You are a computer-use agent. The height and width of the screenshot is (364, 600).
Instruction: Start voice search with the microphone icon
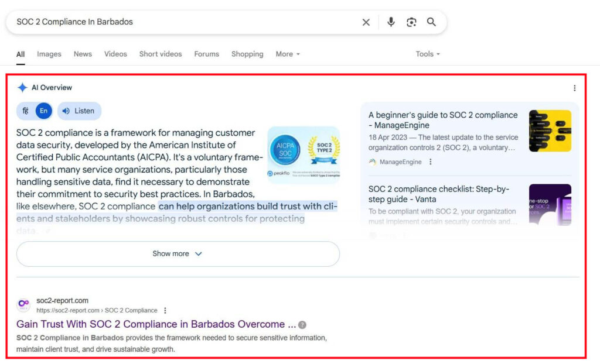(x=391, y=22)
